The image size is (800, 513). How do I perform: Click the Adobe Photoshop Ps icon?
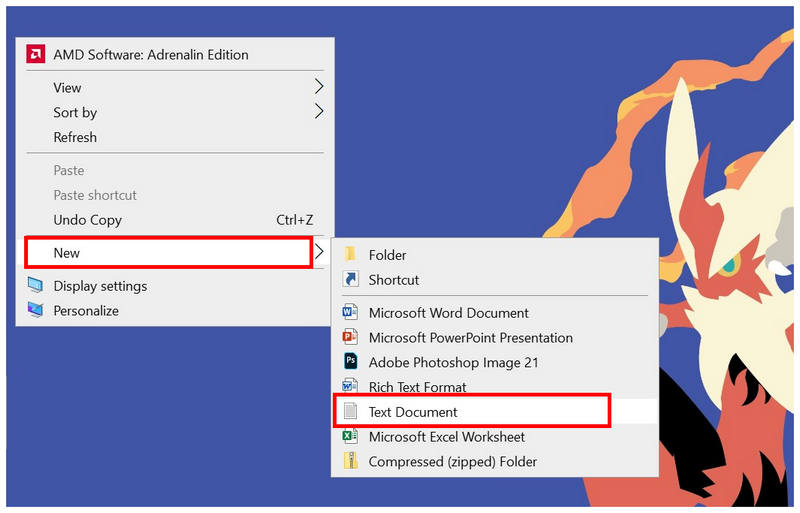350,362
